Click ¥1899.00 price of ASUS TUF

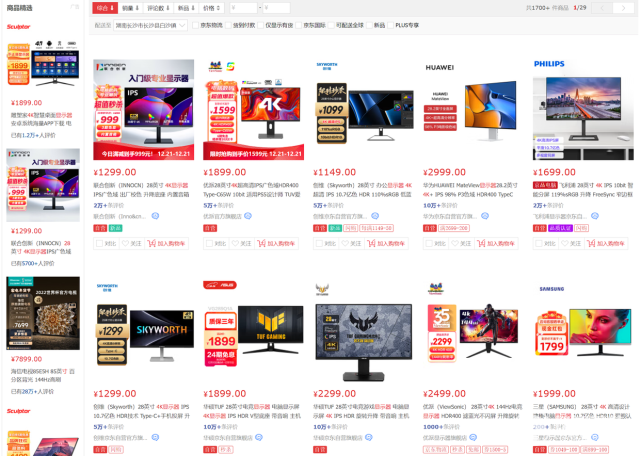tap(225, 394)
